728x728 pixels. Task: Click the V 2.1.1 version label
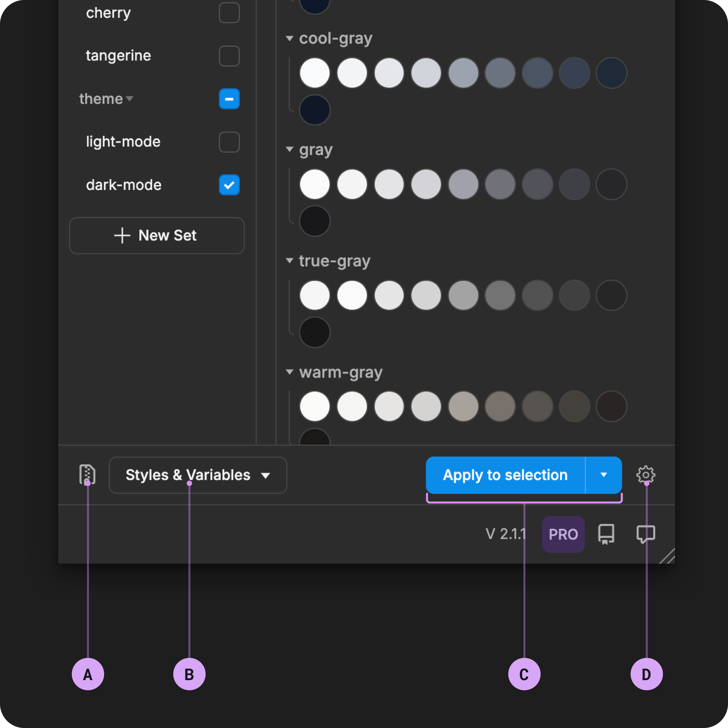coord(505,534)
